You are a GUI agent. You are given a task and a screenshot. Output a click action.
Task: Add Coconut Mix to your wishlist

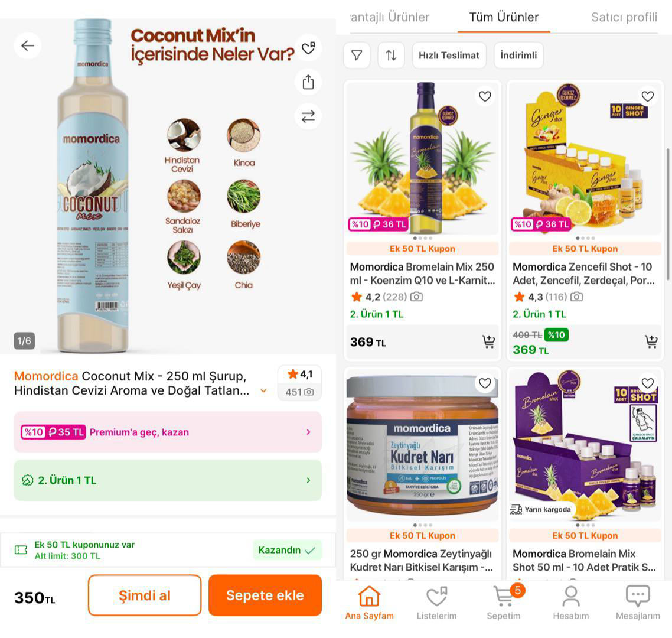[x=308, y=48]
